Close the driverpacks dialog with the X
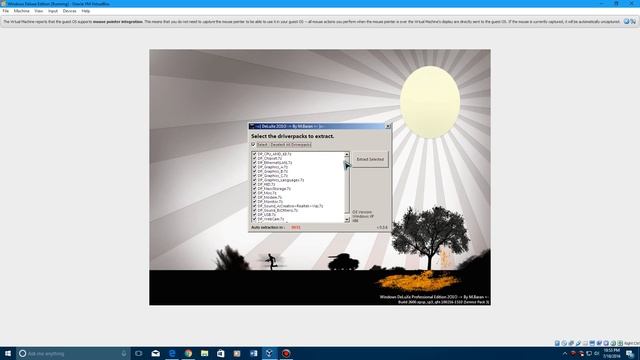The height and width of the screenshot is (360, 640). [388, 126]
